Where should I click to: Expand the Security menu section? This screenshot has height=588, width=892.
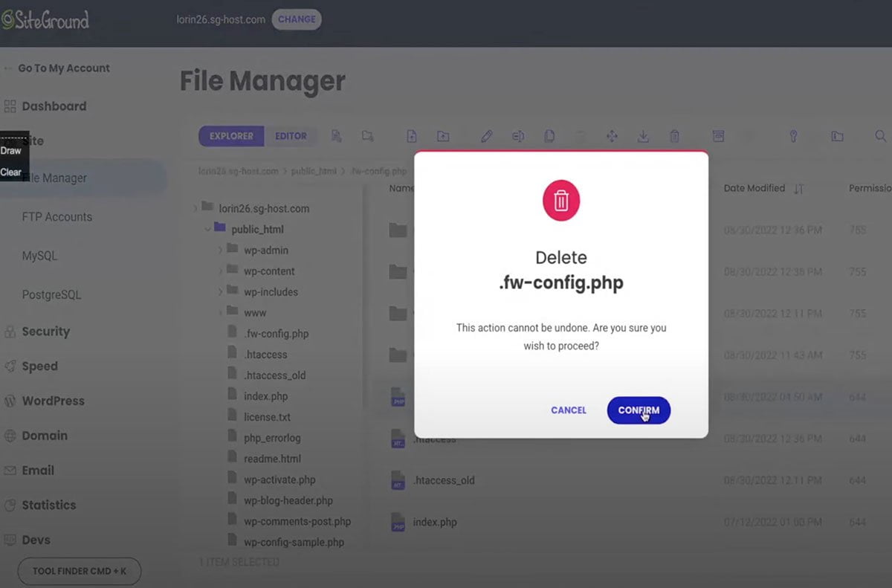[45, 332]
